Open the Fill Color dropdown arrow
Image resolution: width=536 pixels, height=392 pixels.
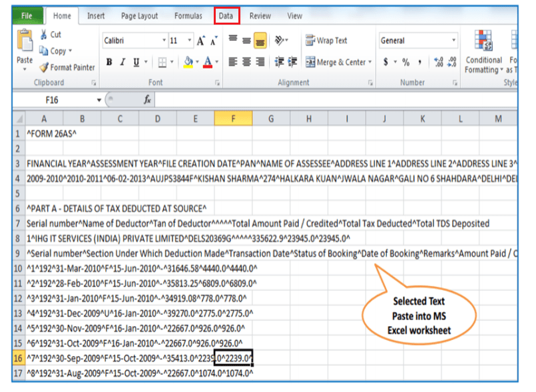click(198, 61)
